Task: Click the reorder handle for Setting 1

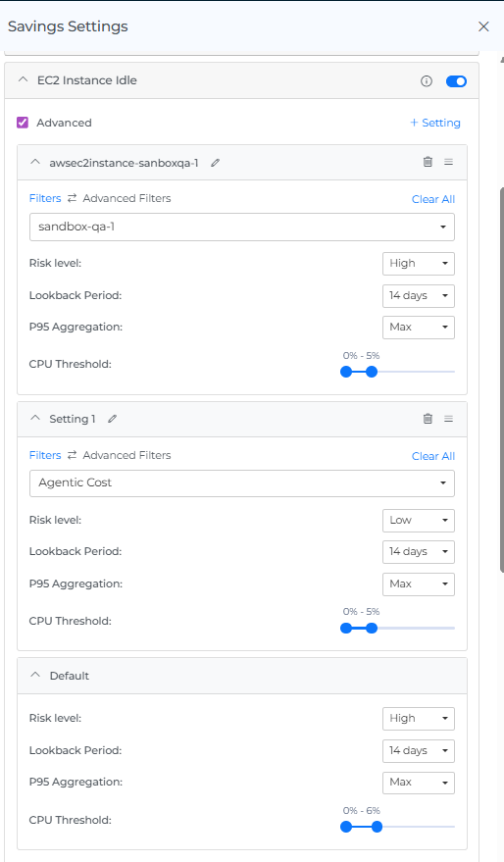Action: coord(448,419)
